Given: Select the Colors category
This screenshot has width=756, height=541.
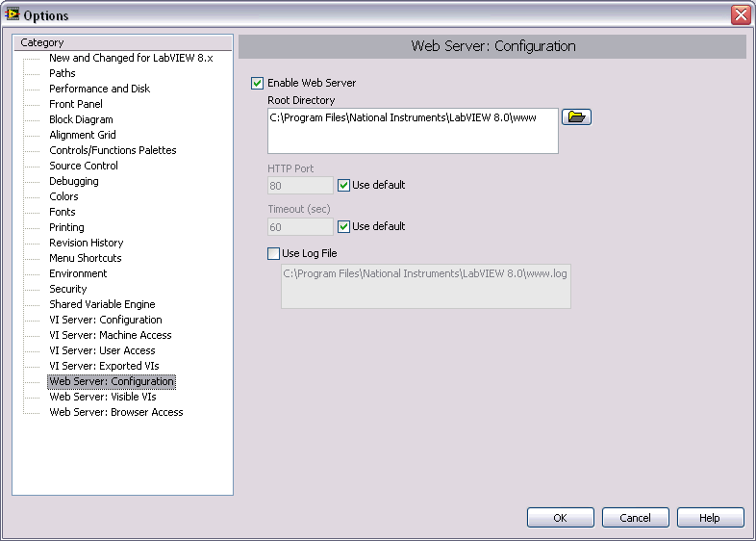Looking at the screenshot, I should click(63, 196).
